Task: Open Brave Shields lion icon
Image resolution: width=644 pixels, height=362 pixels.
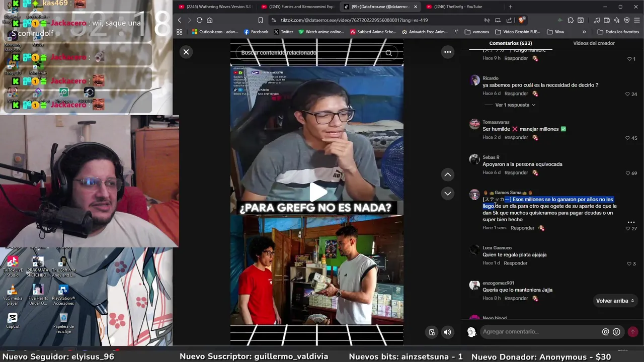Action: tap(522, 20)
